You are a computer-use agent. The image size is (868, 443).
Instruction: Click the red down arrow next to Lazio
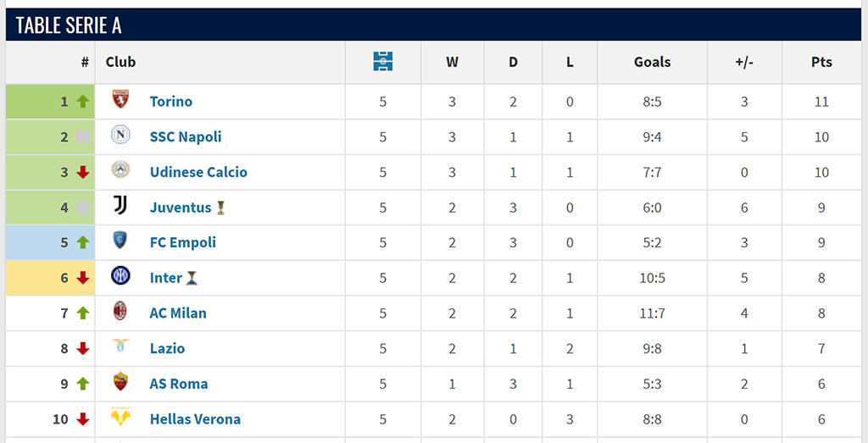pos(83,348)
